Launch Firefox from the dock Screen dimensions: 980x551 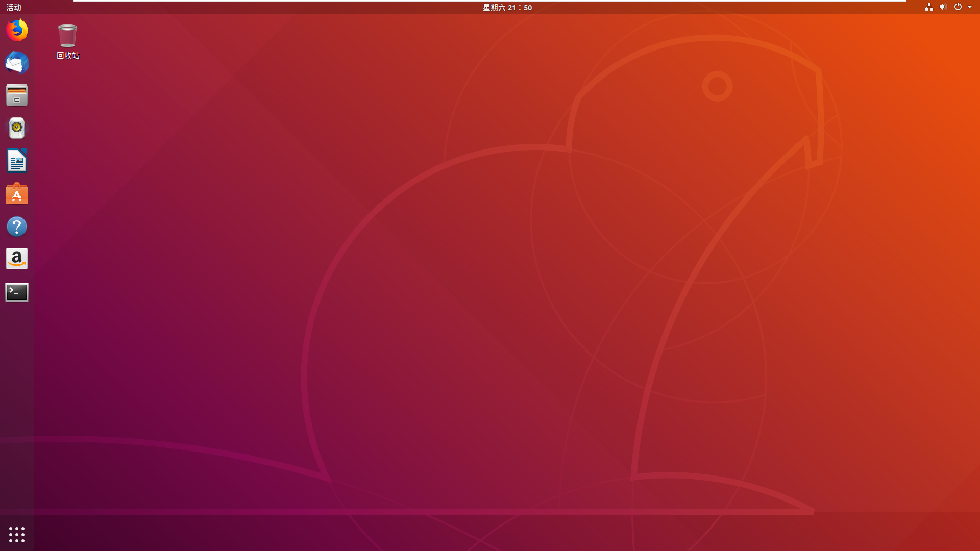(x=17, y=30)
